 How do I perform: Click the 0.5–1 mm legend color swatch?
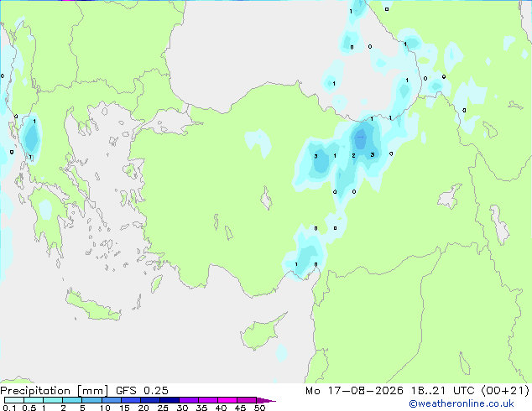[34, 400]
